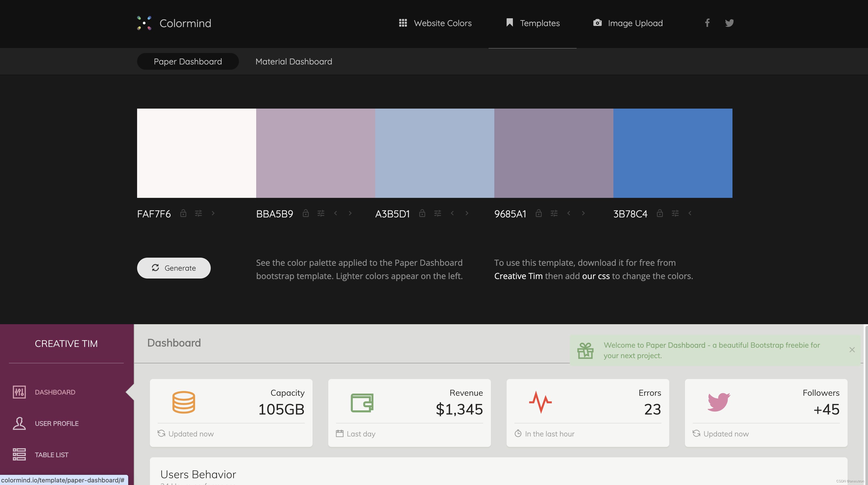Click the red Errors pulse icon
Screen dimensions: 868x485
click(541, 402)
